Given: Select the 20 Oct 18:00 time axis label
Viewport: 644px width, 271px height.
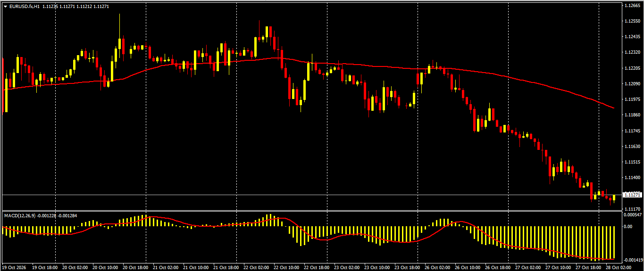Looking at the screenshot, I should pos(135,267).
